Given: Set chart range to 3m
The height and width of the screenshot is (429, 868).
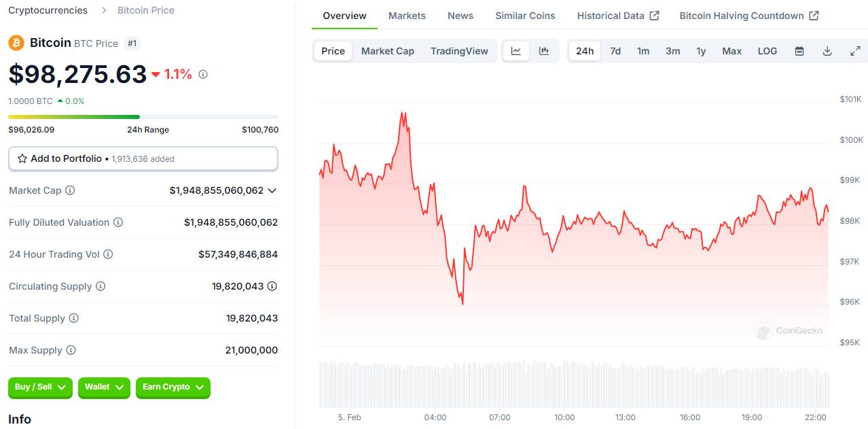Looking at the screenshot, I should point(673,51).
